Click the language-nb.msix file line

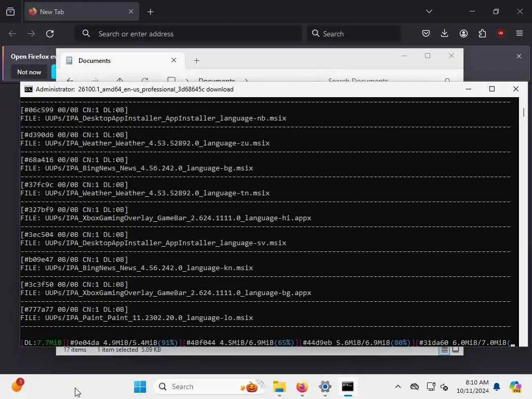coord(153,118)
